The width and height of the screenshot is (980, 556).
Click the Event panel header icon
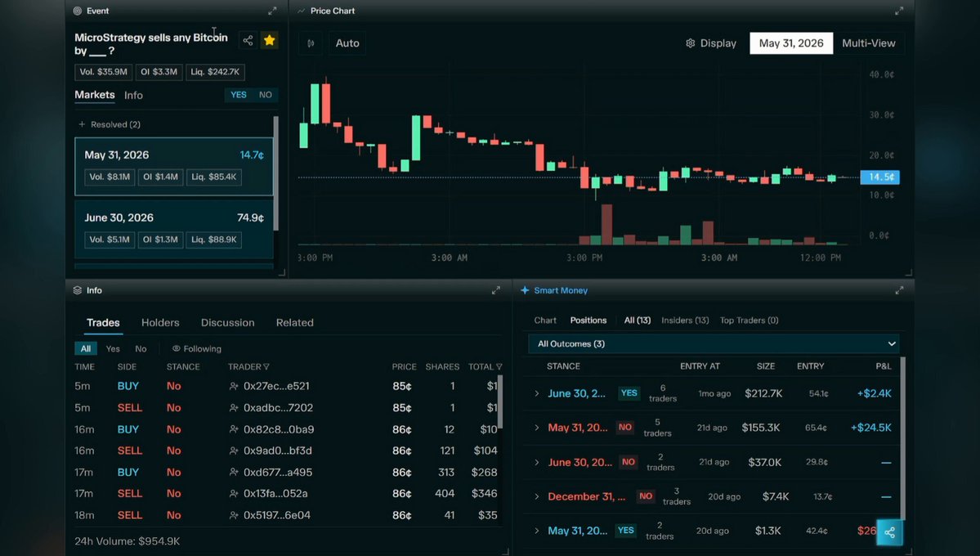(x=78, y=11)
